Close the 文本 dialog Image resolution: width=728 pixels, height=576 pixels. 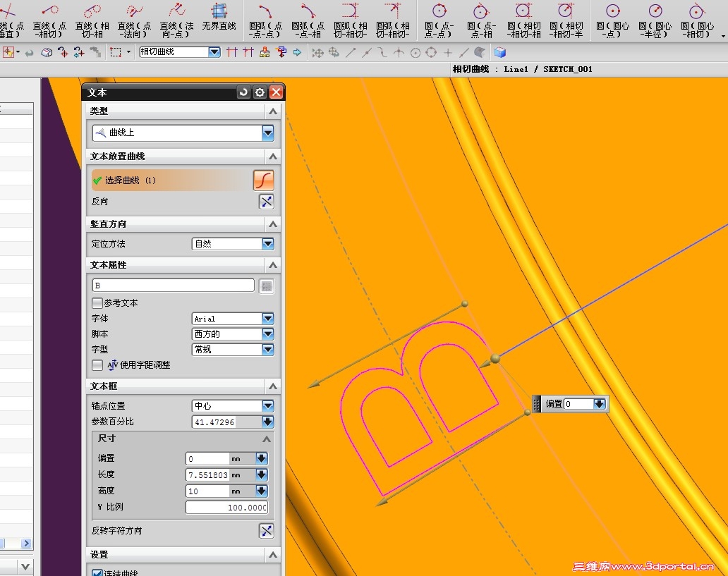pyautogui.click(x=276, y=92)
